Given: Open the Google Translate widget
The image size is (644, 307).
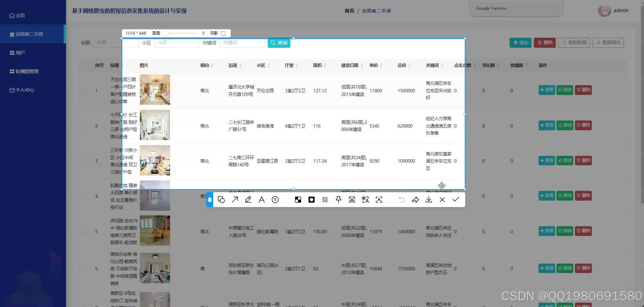Looking at the screenshot, I should point(490,8).
